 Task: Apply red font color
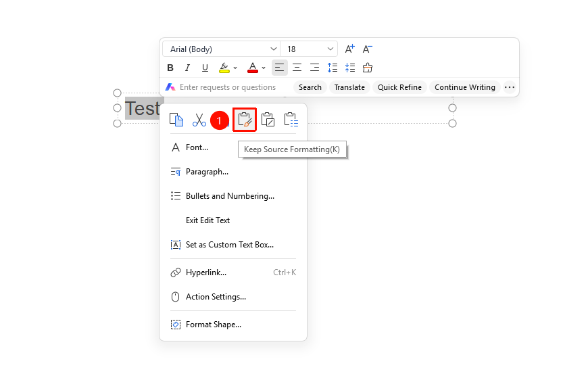coord(253,68)
